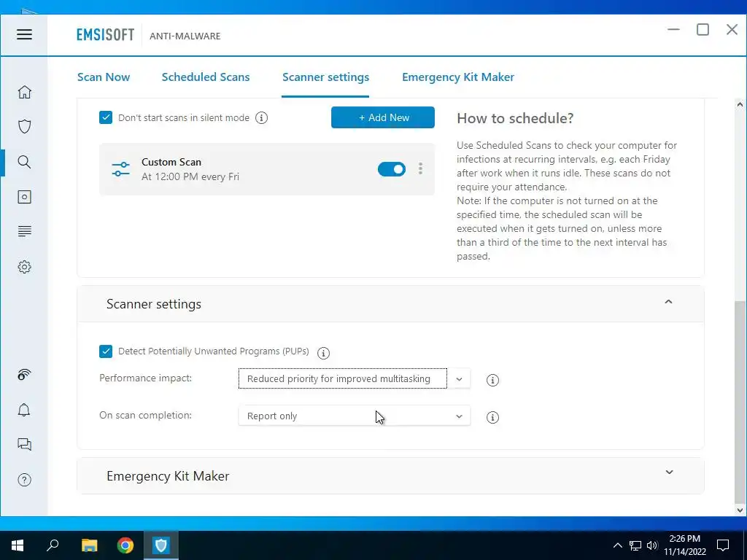Click scrollbar up arrow

(740, 105)
